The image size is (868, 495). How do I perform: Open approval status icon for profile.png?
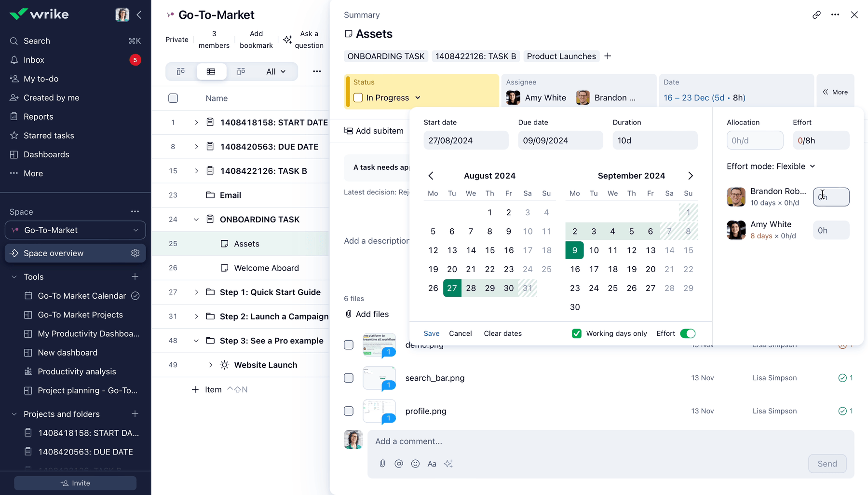(842, 411)
